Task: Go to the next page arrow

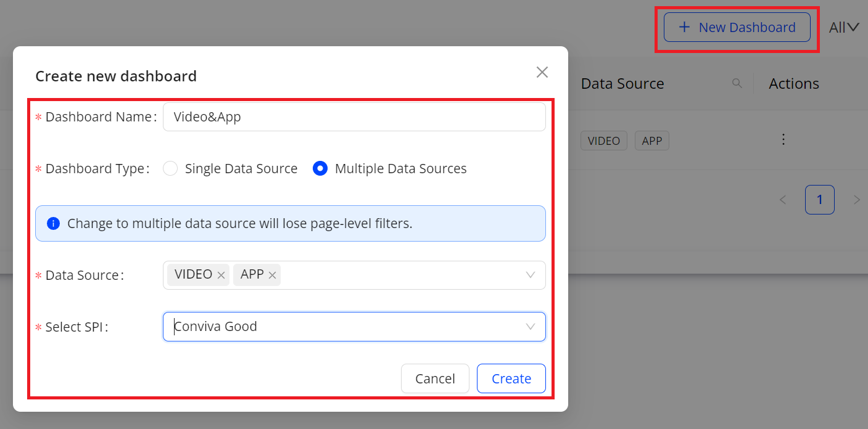Action: (856, 200)
